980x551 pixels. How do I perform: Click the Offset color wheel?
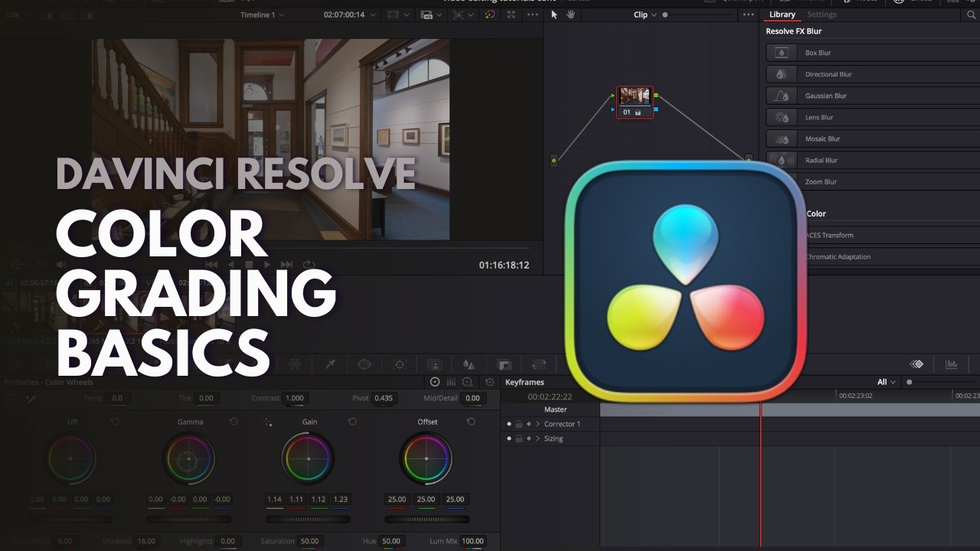426,458
